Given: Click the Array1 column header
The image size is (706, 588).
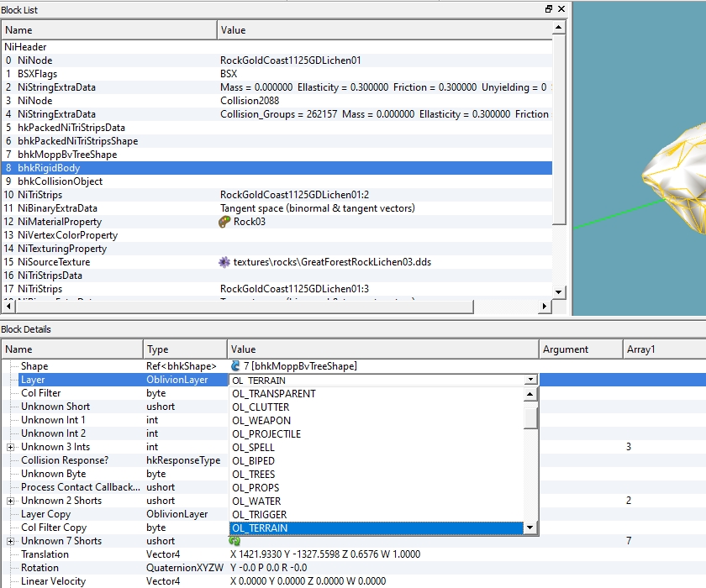Looking at the screenshot, I should point(665,349).
